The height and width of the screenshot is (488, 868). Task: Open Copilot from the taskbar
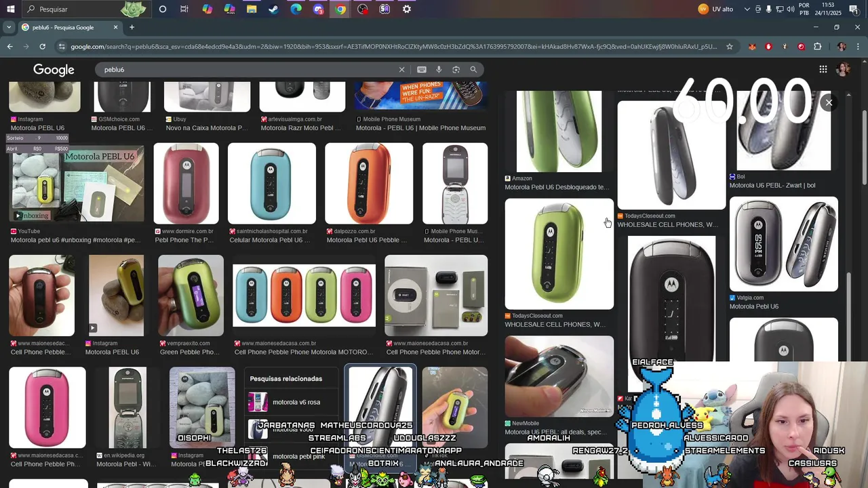207,9
